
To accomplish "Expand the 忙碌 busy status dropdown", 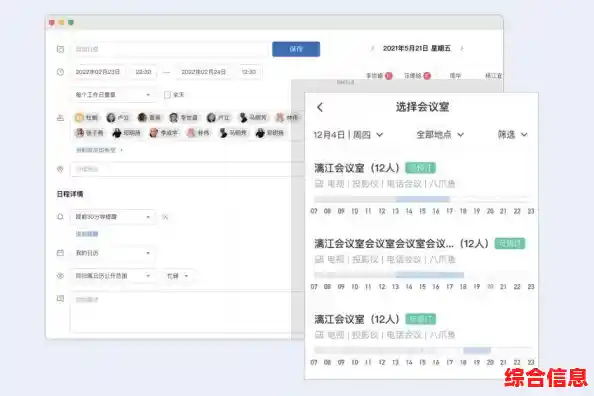I will point(178,276).
